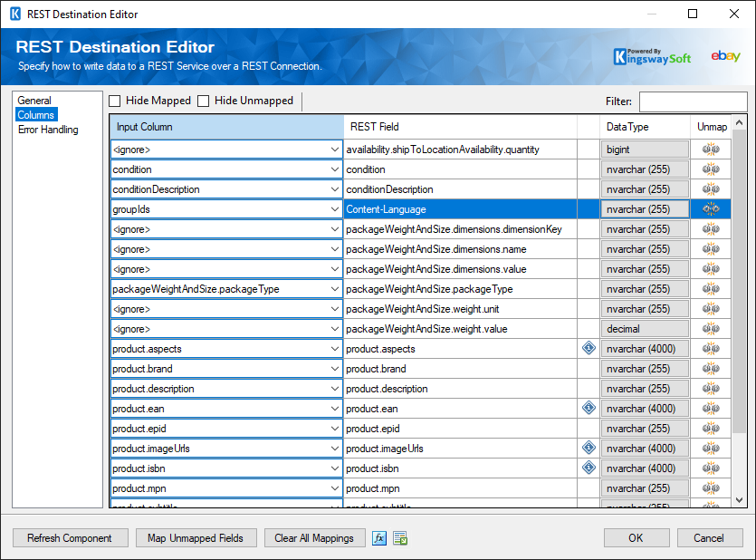Image resolution: width=756 pixels, height=560 pixels.
Task: Sort by the REST Field header
Action: pyautogui.click(x=460, y=127)
